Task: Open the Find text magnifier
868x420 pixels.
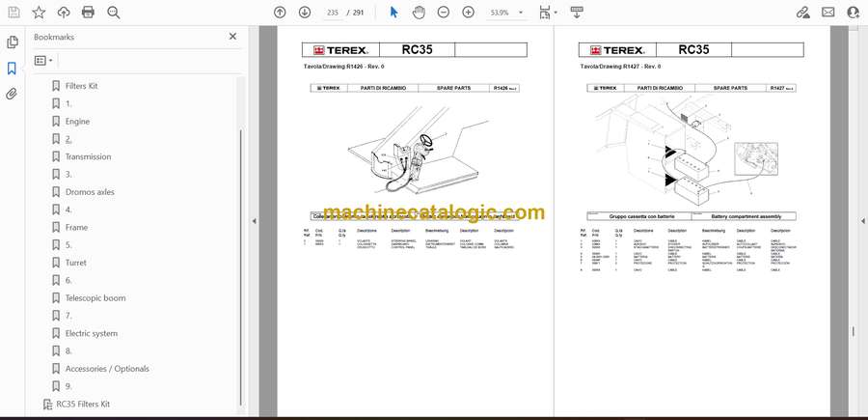Action: tap(114, 13)
